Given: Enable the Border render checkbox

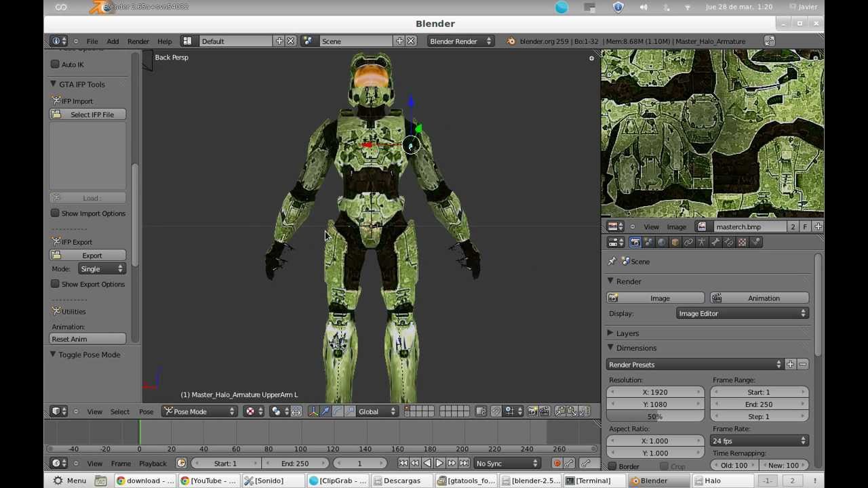Looking at the screenshot, I should coord(612,466).
